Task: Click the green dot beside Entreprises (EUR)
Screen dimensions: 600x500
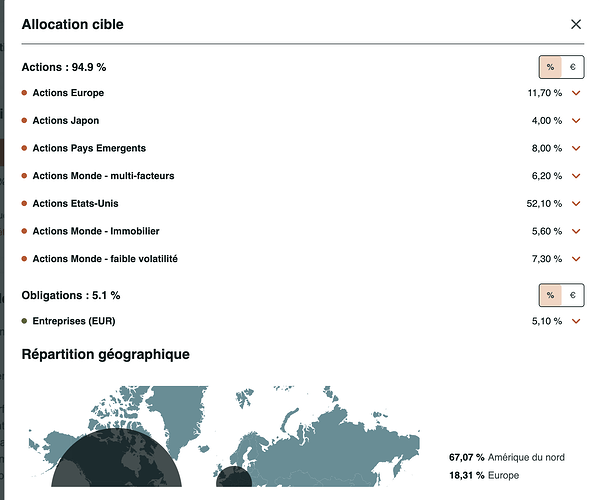Action: tap(24, 321)
